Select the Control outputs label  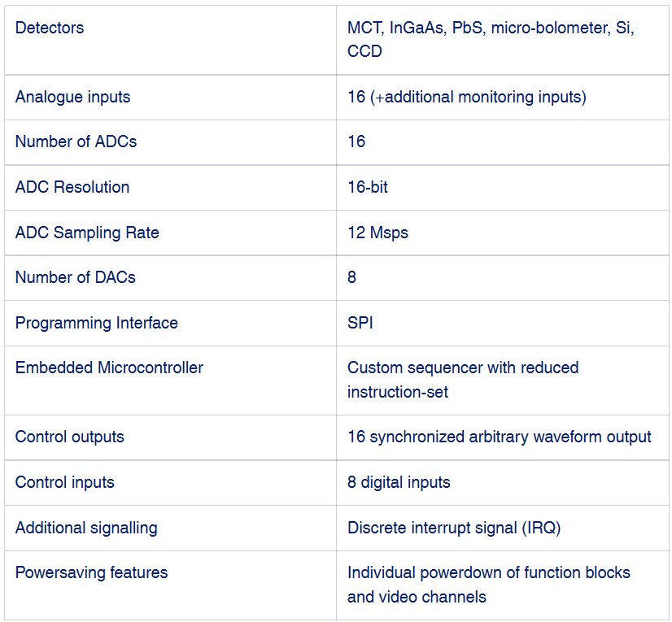click(70, 437)
